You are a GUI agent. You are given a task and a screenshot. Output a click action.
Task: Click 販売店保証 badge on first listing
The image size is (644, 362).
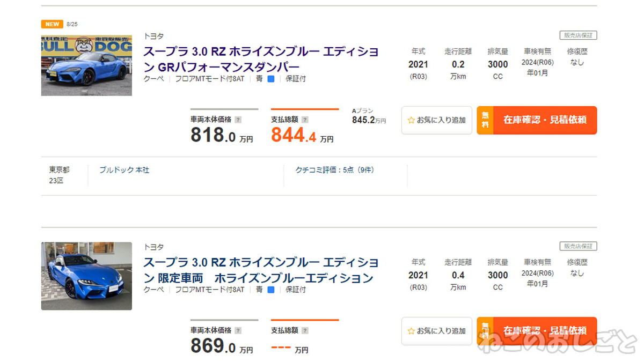pyautogui.click(x=579, y=35)
